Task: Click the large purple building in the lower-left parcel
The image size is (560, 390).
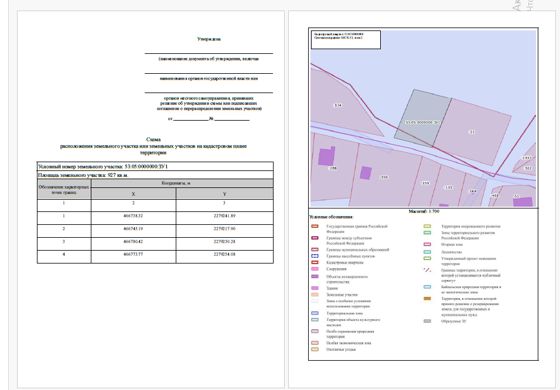Action: point(326,156)
